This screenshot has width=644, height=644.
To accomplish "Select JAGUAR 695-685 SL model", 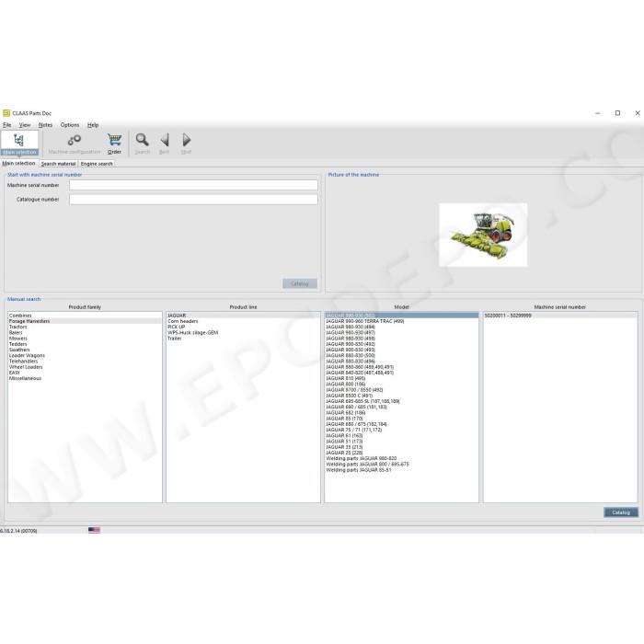I will click(402, 401).
